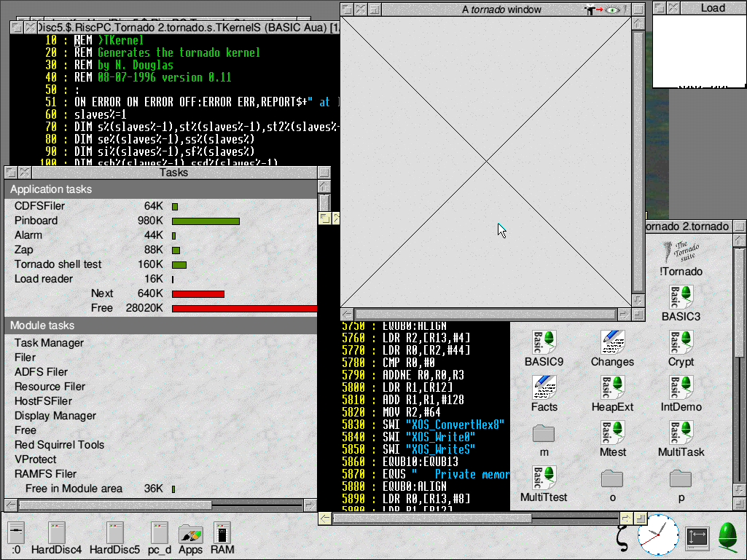
Task: Click the red Next memory bar
Action: point(197,293)
